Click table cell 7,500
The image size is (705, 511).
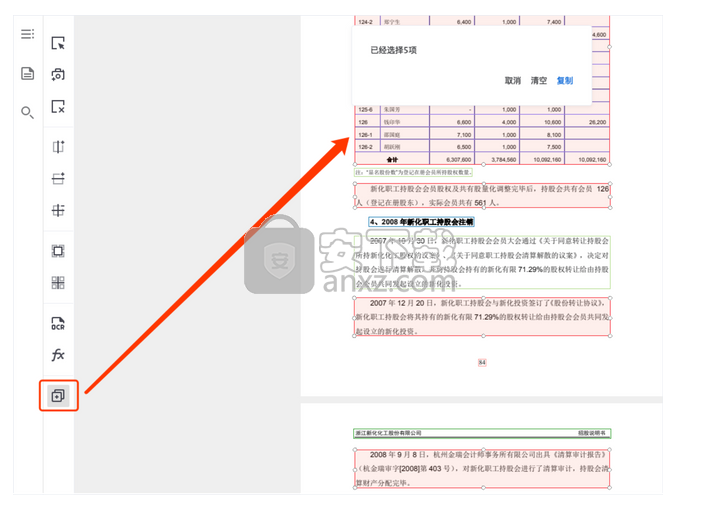[x=554, y=147]
